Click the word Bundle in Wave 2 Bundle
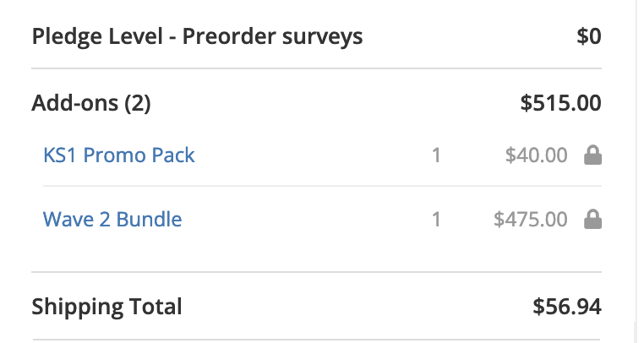 point(149,220)
